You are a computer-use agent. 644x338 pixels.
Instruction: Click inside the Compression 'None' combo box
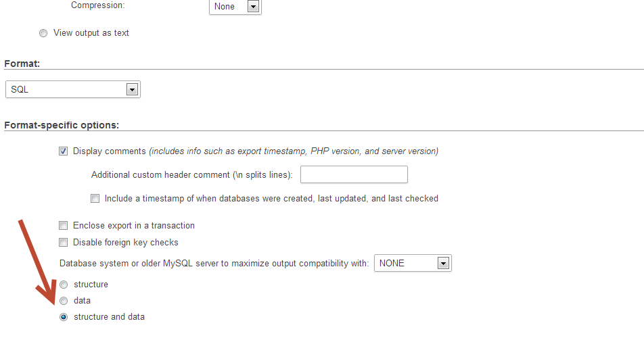coord(235,7)
